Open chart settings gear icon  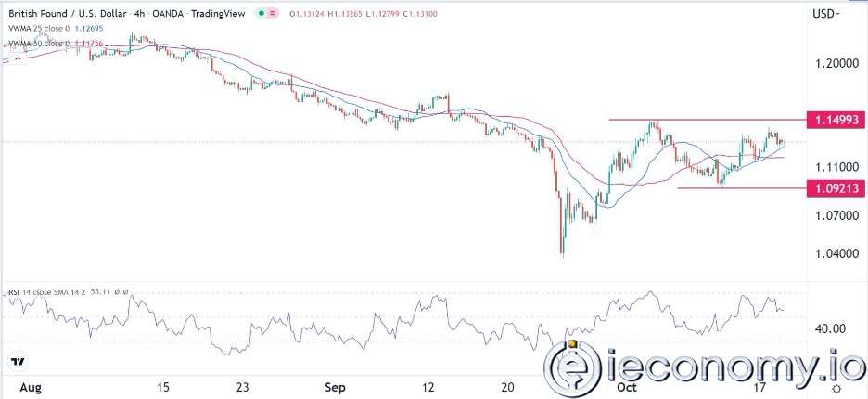[836, 387]
